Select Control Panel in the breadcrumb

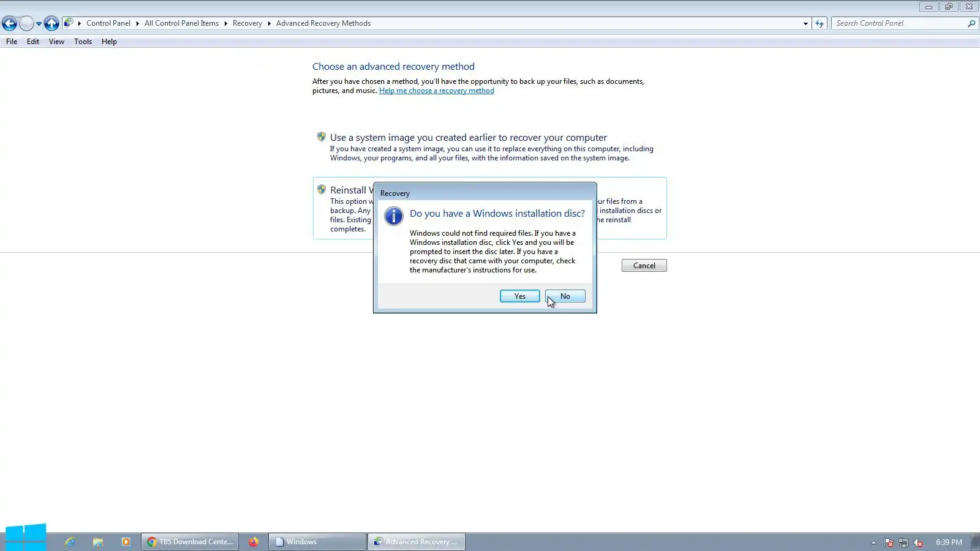[x=108, y=23]
